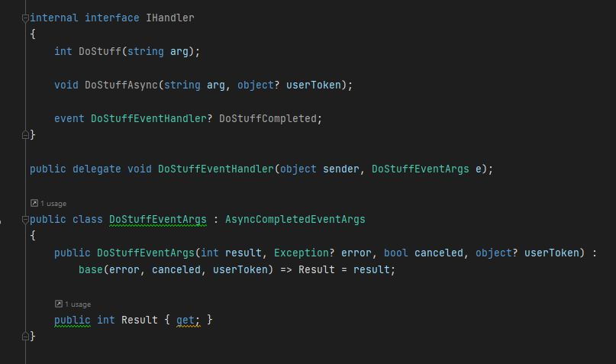
Task: Click Exception type in constructor parameters
Action: point(301,253)
